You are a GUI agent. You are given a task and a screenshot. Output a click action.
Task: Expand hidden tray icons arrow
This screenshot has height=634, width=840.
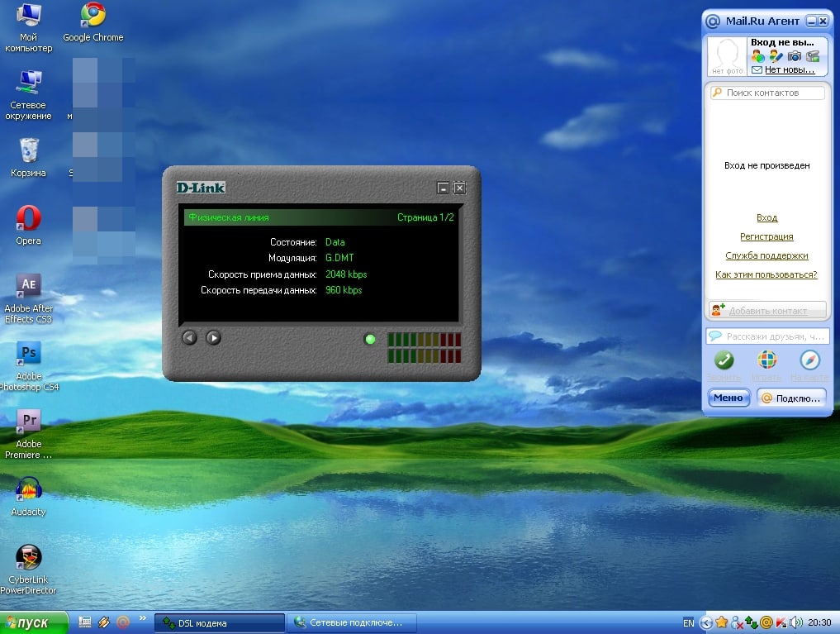[706, 622]
